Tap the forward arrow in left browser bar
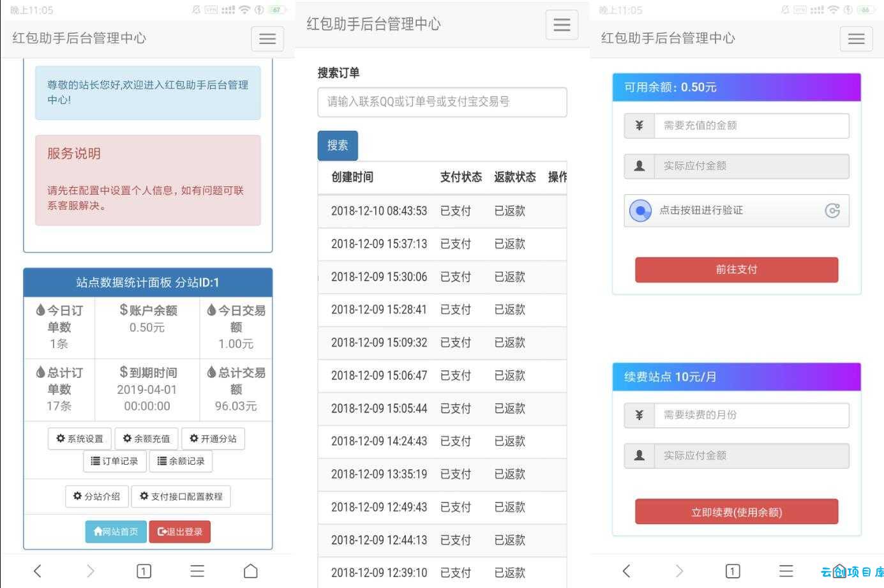 coord(91,571)
